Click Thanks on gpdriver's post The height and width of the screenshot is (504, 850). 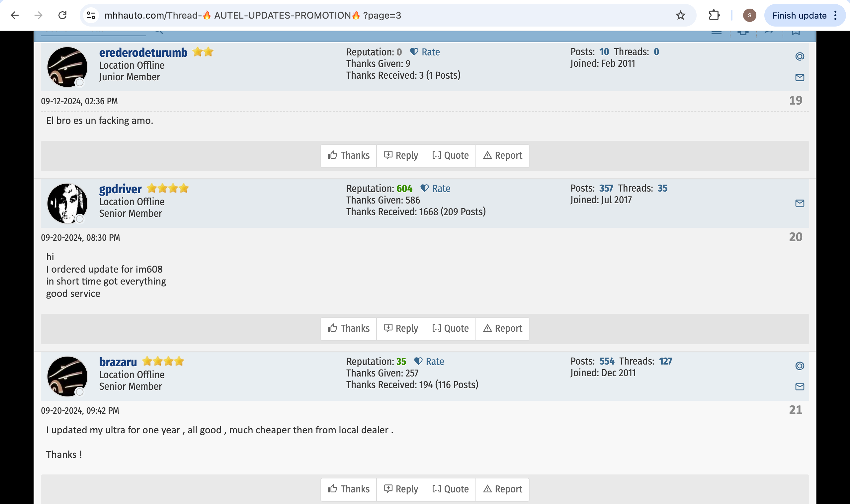click(x=348, y=328)
